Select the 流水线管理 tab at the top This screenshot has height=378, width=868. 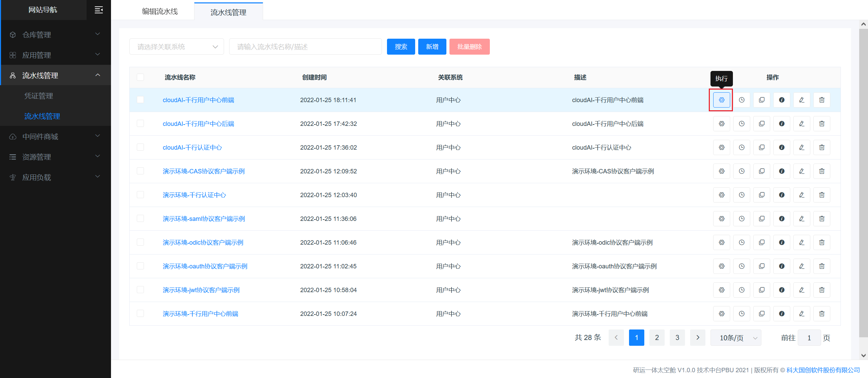point(228,12)
